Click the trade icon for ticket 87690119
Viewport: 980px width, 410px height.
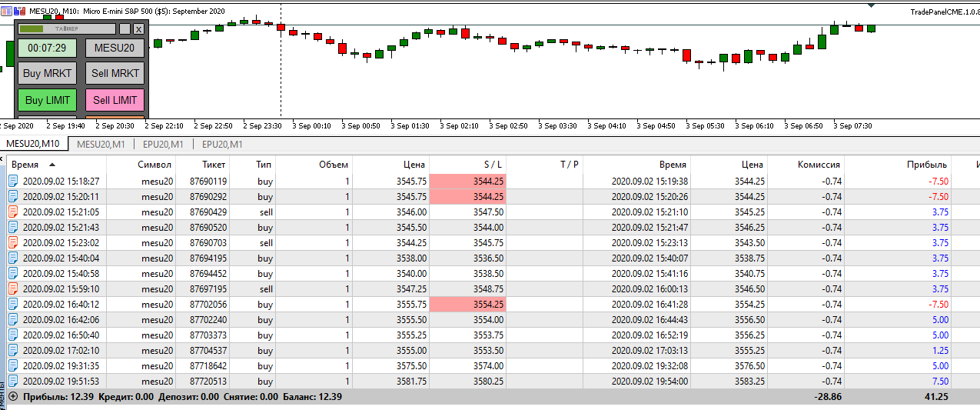click(13, 181)
